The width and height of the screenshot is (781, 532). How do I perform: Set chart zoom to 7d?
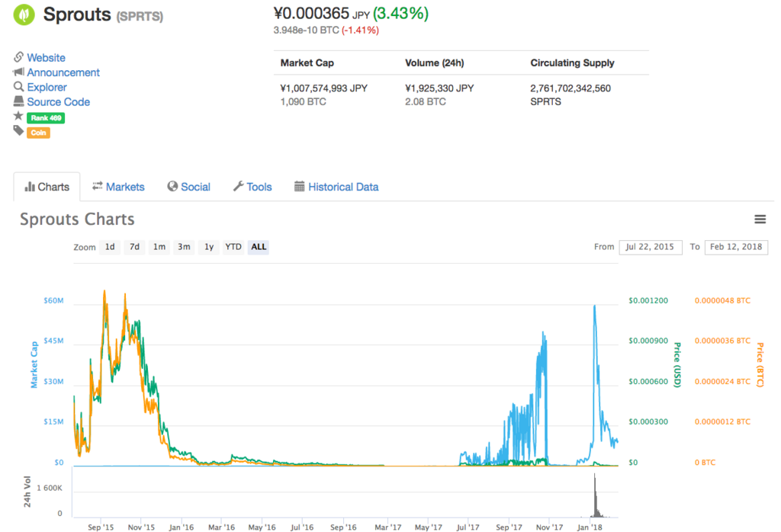point(134,247)
